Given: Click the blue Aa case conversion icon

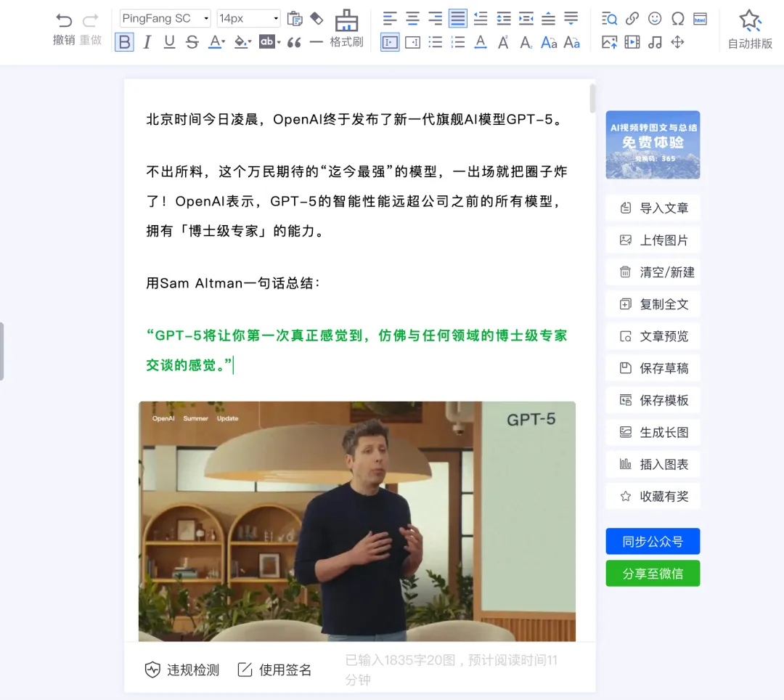Looking at the screenshot, I should (549, 43).
